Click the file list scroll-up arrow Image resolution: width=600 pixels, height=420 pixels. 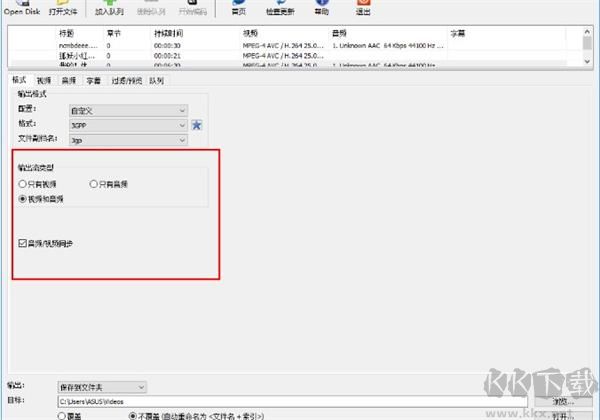point(587,31)
